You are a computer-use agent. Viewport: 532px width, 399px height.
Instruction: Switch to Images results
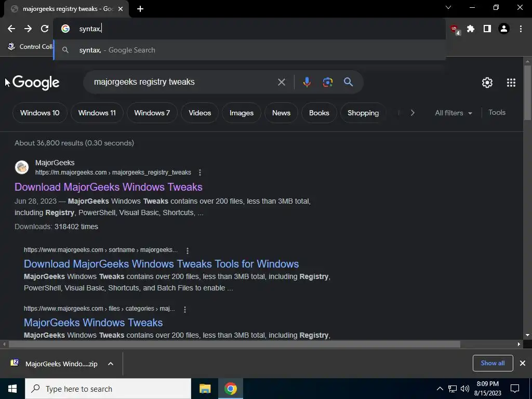[x=241, y=113]
